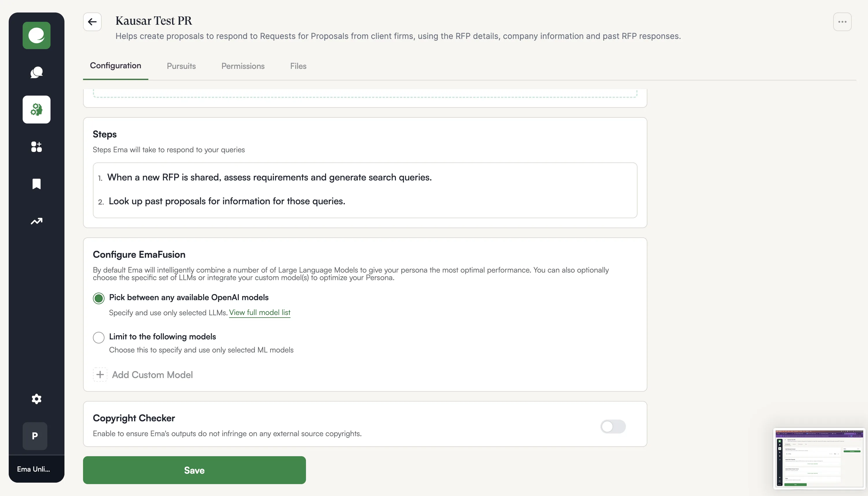The height and width of the screenshot is (496, 868).
Task: Click step 2 'Look up past proposals' text
Action: point(227,201)
